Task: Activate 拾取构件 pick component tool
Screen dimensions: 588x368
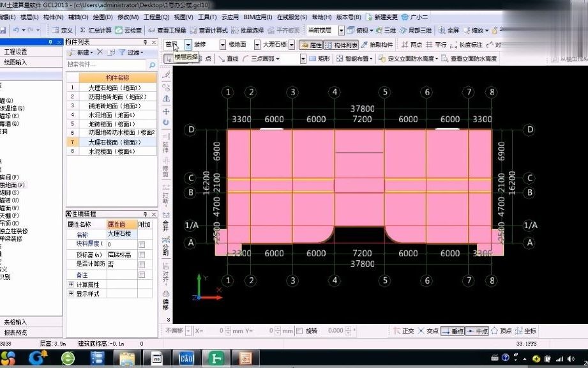Action: coord(377,45)
